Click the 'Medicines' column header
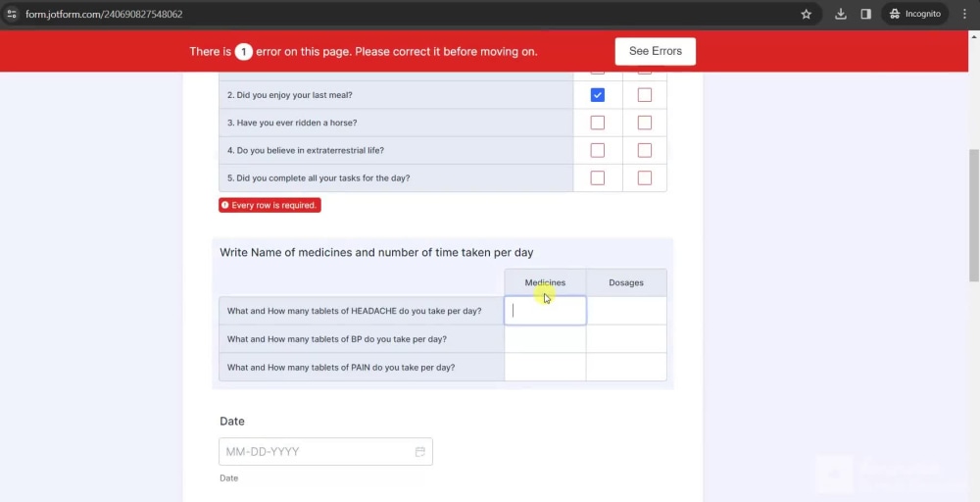Image resolution: width=980 pixels, height=502 pixels. (545, 282)
